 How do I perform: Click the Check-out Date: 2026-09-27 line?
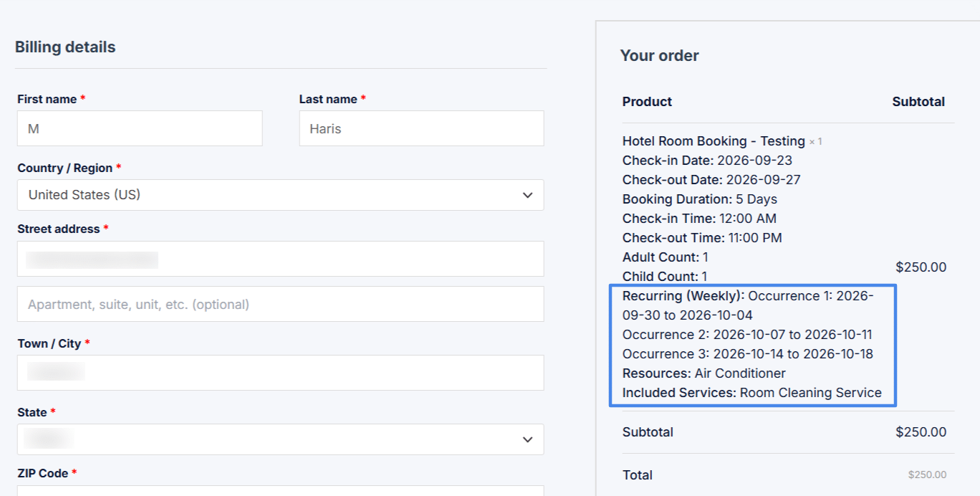pyautogui.click(x=711, y=180)
